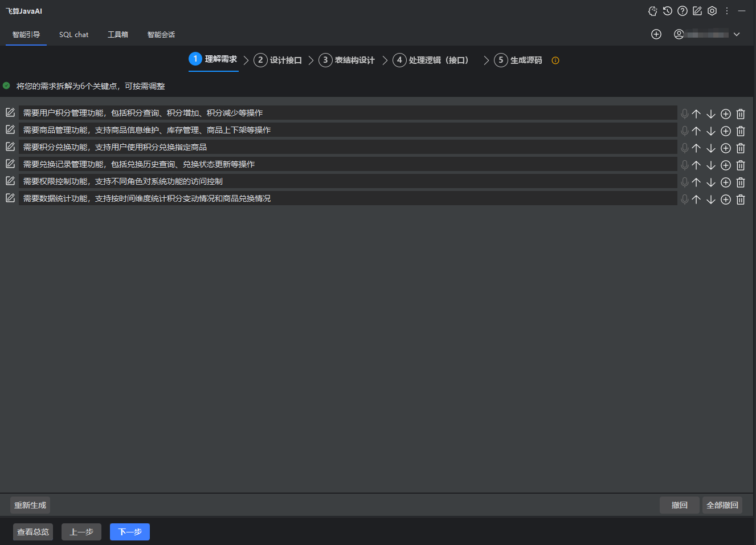Move the 积分兑换功能 row down

[711, 148]
